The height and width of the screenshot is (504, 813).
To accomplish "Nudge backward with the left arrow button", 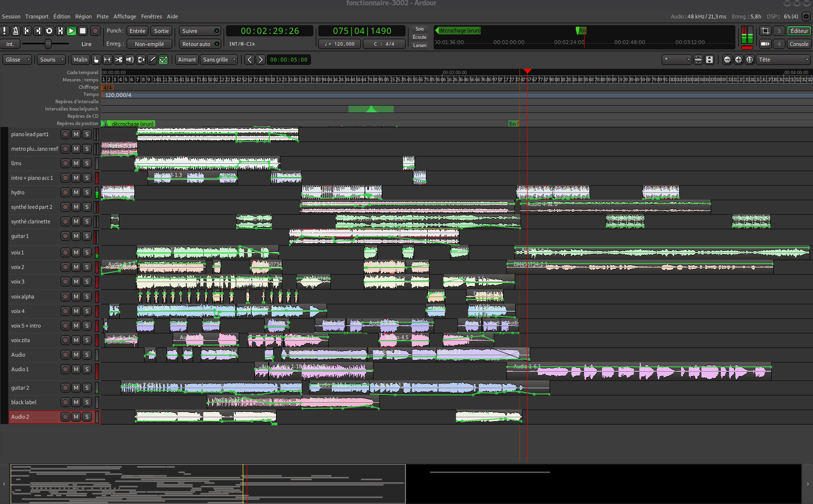I will (249, 60).
